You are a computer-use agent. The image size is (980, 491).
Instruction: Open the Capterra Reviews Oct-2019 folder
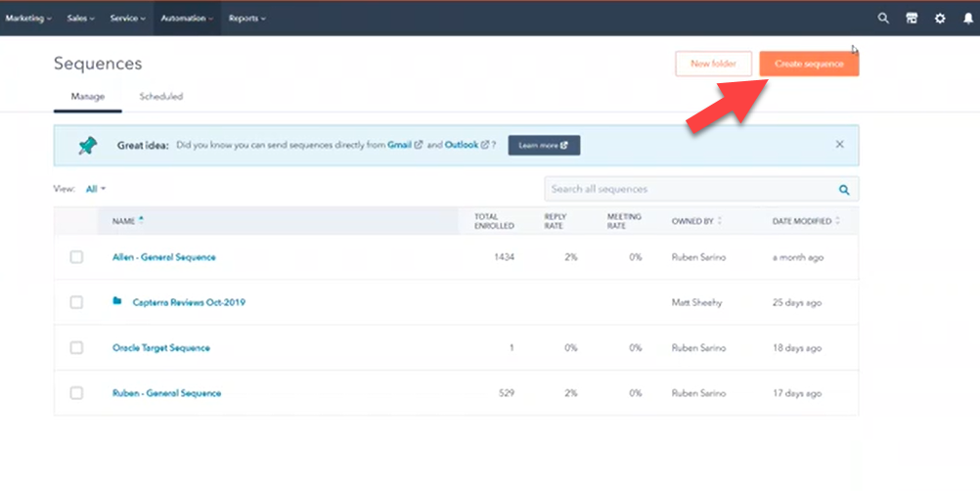tap(189, 302)
